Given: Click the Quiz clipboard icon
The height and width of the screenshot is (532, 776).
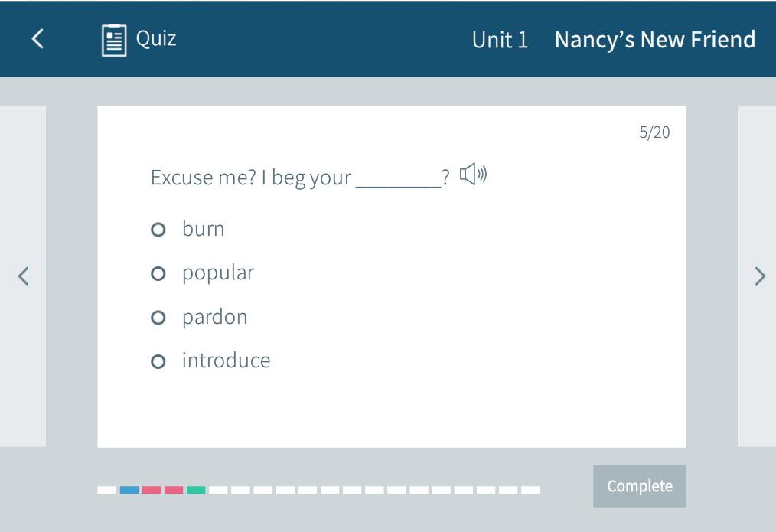Looking at the screenshot, I should coord(114,40).
